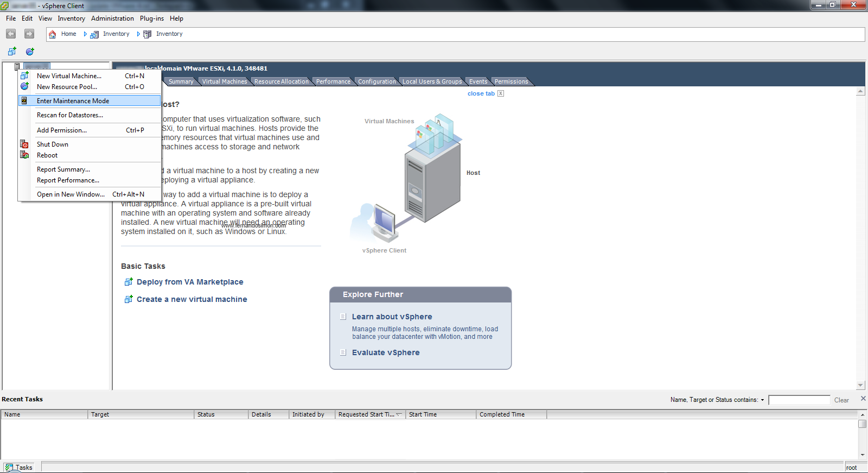Open the File menu
The image size is (868, 473).
pyautogui.click(x=11, y=18)
